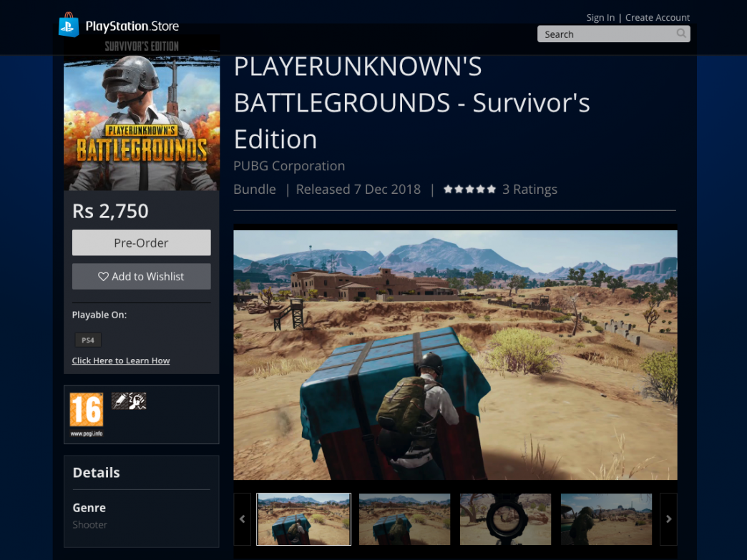Select the rifle scope screenshot thumbnail
747x560 pixels.
click(x=505, y=519)
